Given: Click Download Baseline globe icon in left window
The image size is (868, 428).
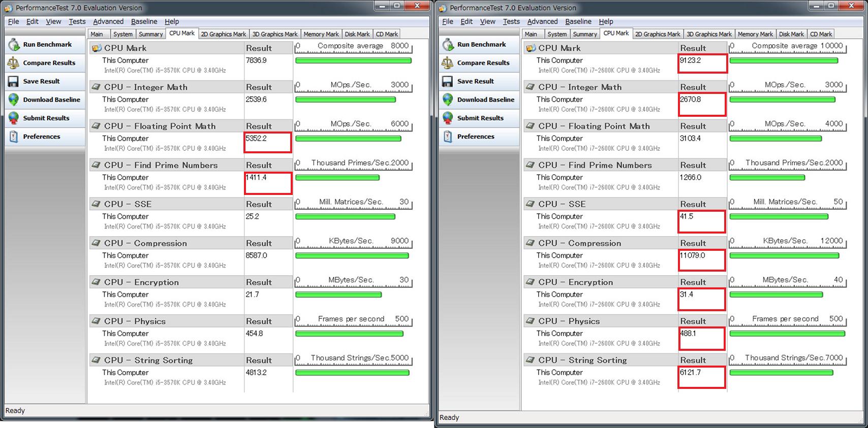Looking at the screenshot, I should 14,100.
